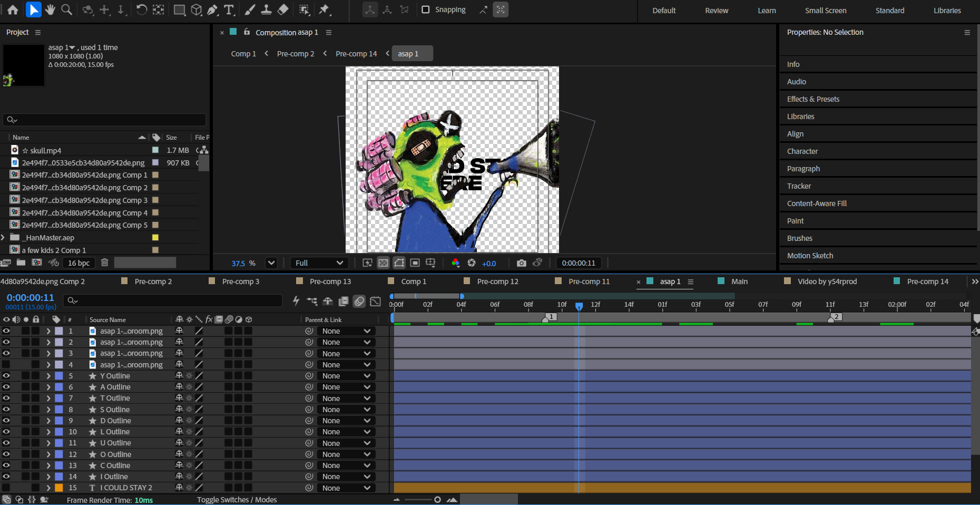Choose the Horizontal Type tool
The image size is (980, 505).
[229, 9]
